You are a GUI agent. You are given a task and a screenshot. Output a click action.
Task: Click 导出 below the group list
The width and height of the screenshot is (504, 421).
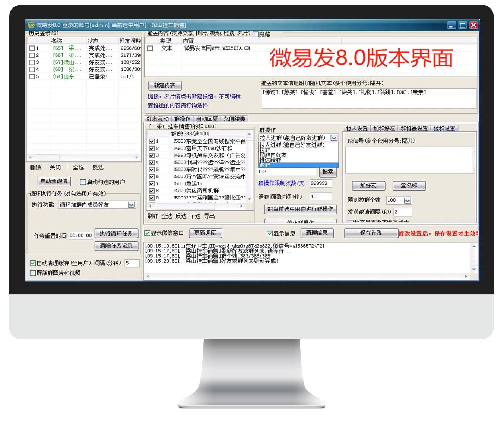(x=209, y=216)
